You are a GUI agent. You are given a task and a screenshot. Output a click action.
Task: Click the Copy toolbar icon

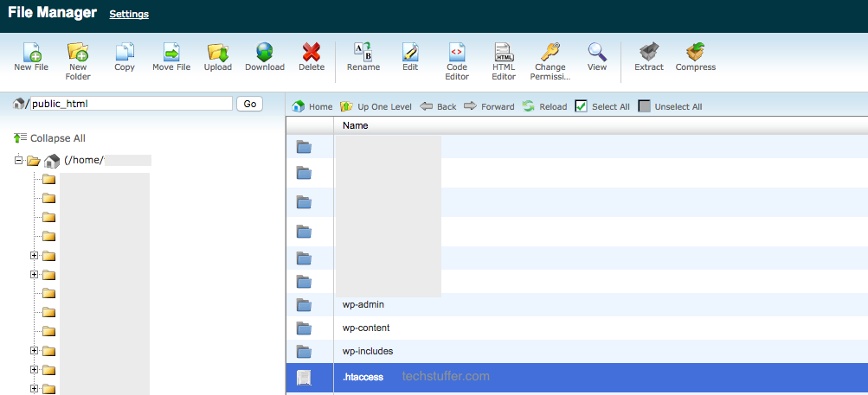(125, 52)
